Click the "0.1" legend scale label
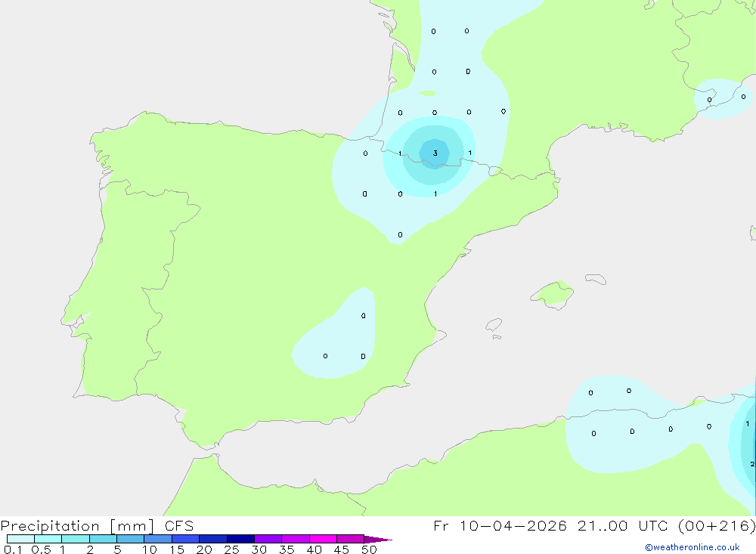The width and height of the screenshot is (756, 554). pyautogui.click(x=13, y=549)
